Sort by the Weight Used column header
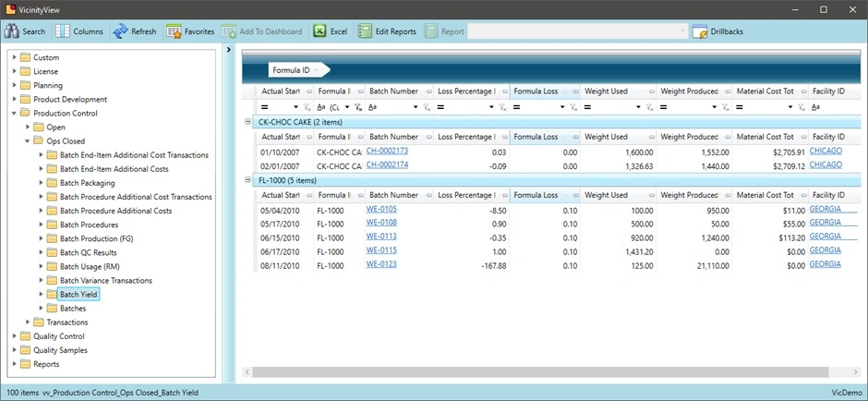 [x=607, y=91]
